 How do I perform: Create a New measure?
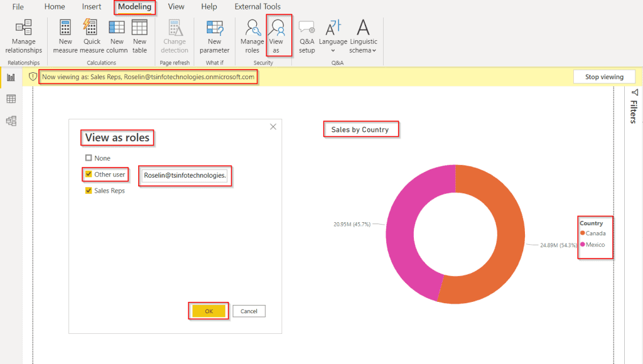(x=65, y=37)
